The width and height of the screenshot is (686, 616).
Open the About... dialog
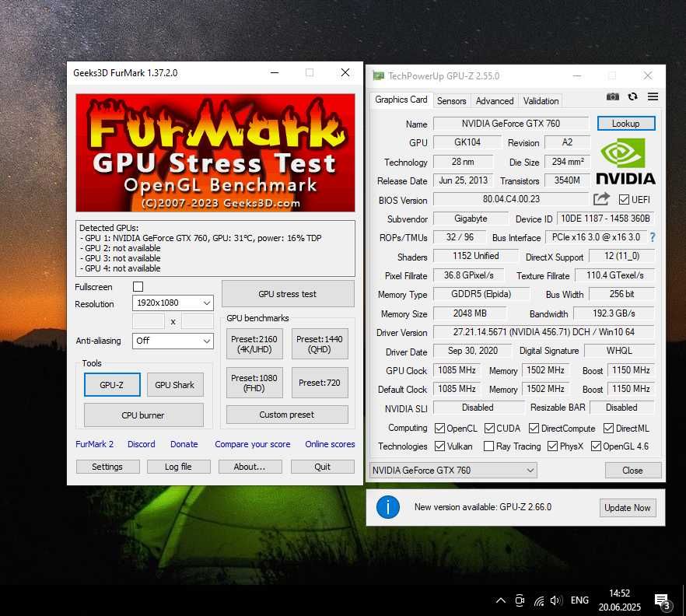point(250,467)
